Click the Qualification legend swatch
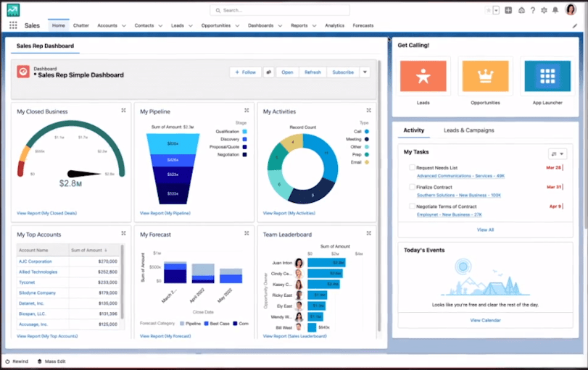 pyautogui.click(x=244, y=132)
